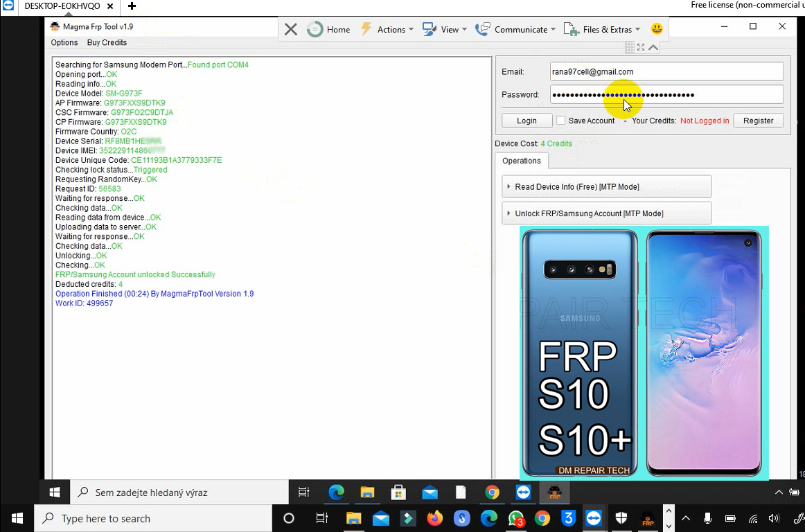Open TeamViewer on remote taskbar

(x=523, y=493)
